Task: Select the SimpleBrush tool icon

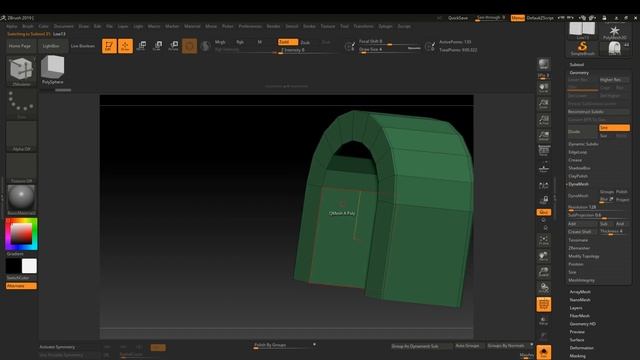Action: (582, 48)
